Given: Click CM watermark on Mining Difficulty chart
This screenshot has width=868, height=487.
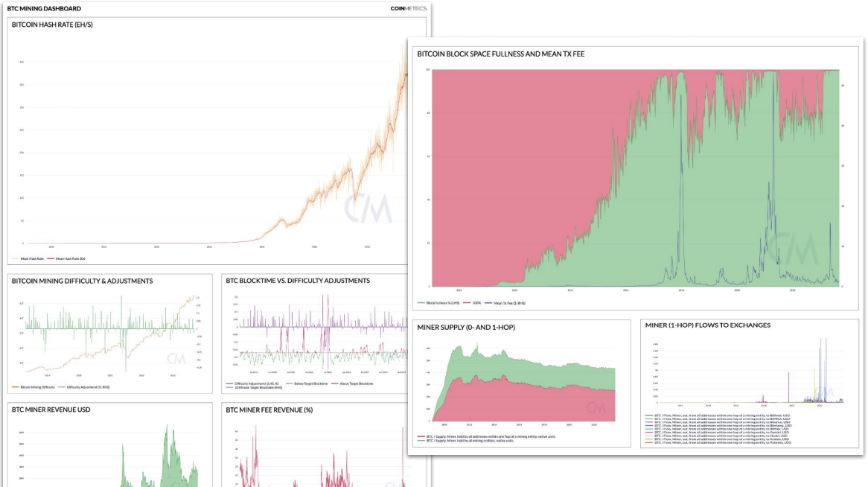Looking at the screenshot, I should pos(176,358).
